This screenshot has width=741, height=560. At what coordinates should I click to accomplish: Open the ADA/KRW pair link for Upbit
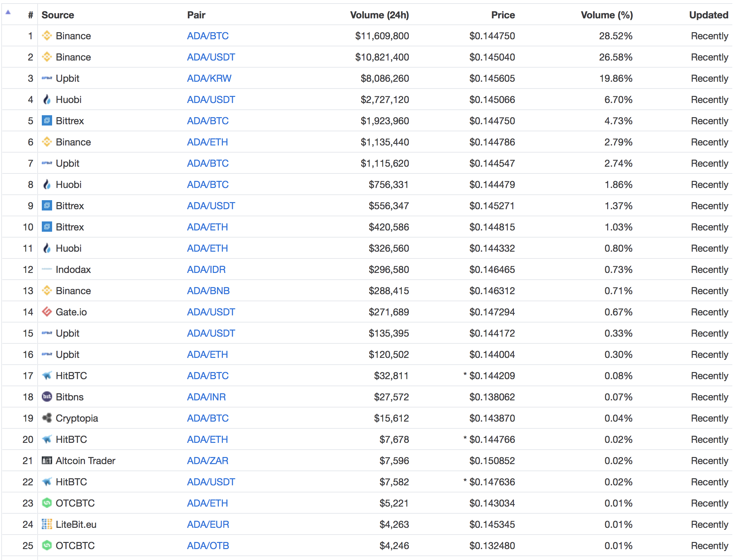209,78
